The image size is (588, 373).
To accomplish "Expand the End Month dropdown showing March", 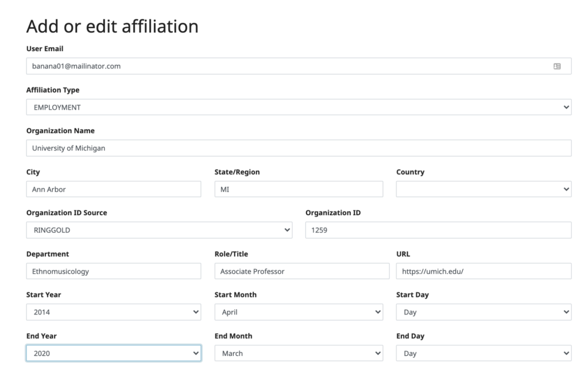I will (299, 353).
